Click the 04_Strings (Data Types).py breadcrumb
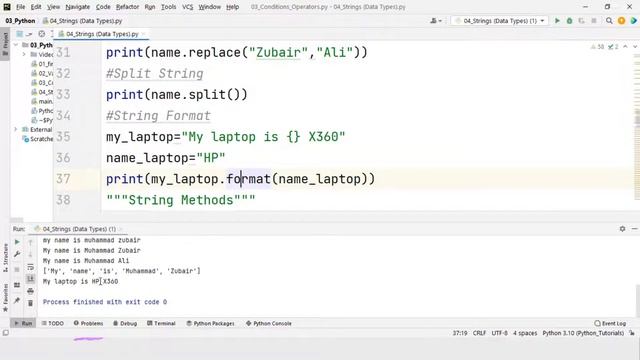640x360 pixels. [82, 21]
